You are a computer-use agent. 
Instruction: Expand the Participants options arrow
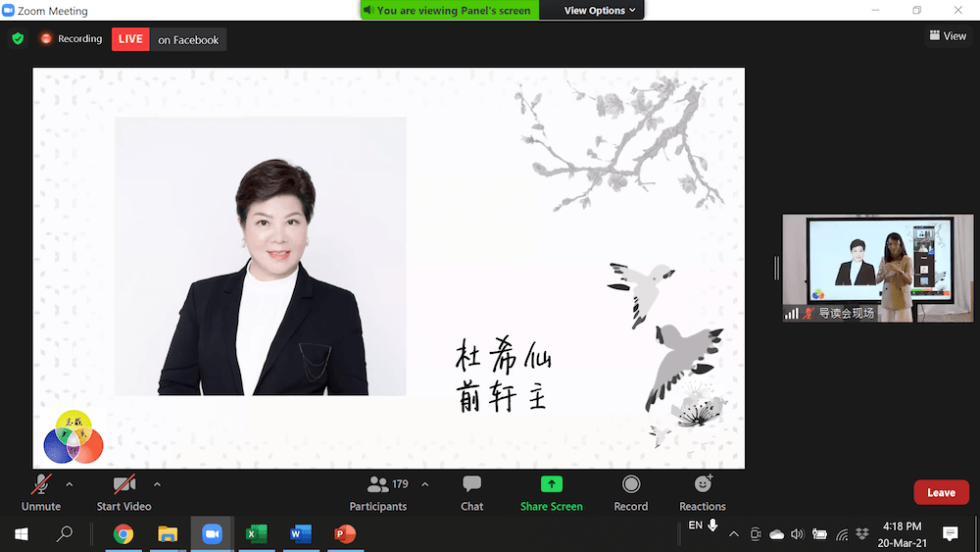click(x=424, y=484)
